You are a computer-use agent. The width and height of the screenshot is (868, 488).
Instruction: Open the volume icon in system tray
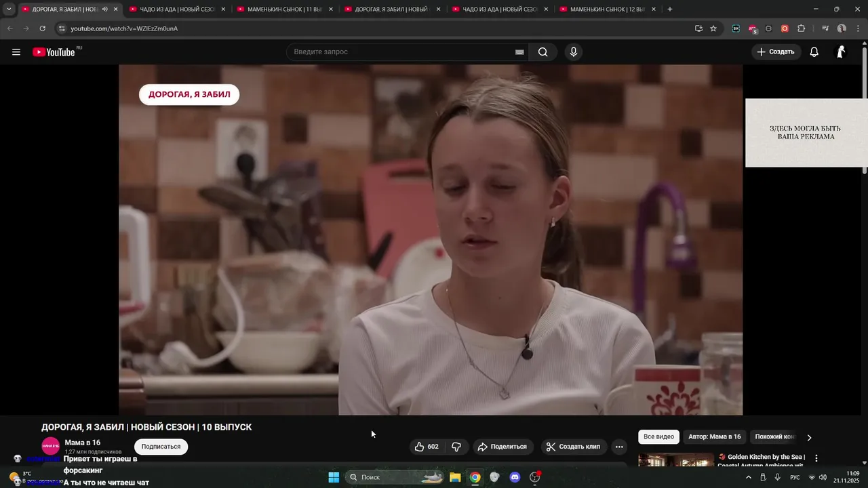click(823, 477)
